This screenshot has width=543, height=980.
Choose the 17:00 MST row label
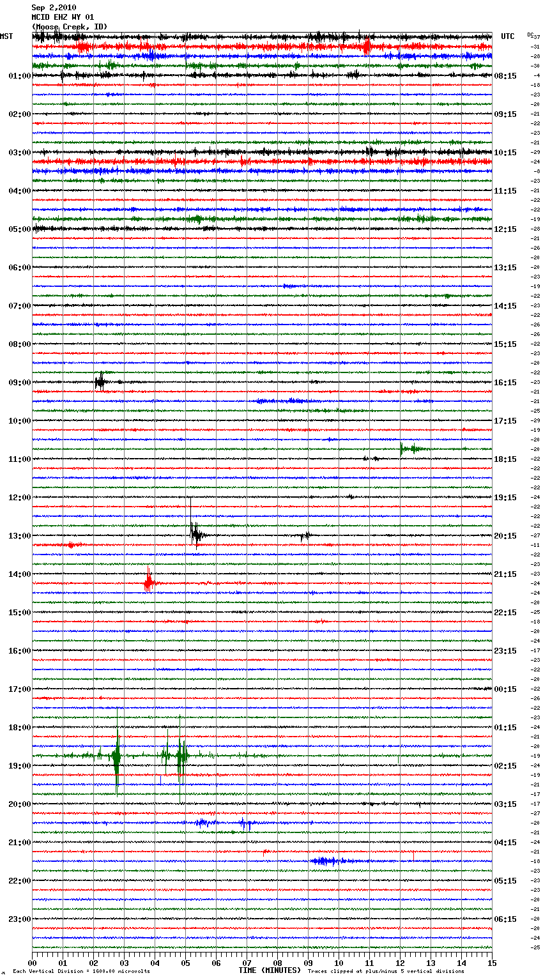pos(20,689)
